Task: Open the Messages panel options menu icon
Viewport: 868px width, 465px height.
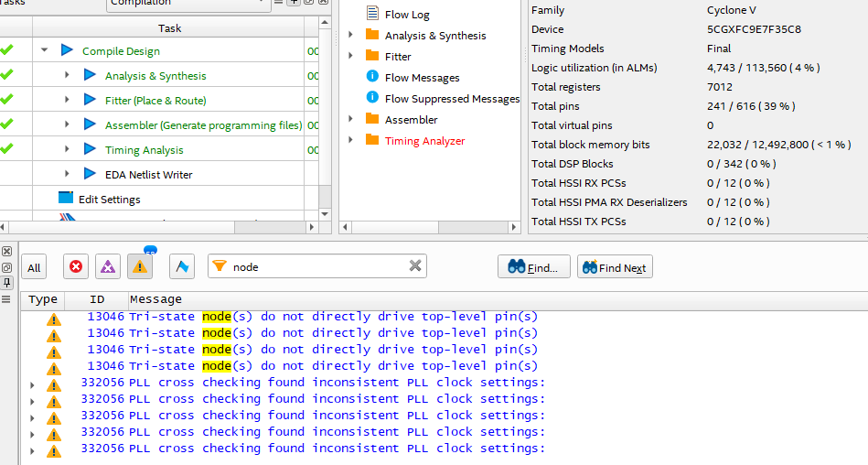Action: click(x=6, y=299)
